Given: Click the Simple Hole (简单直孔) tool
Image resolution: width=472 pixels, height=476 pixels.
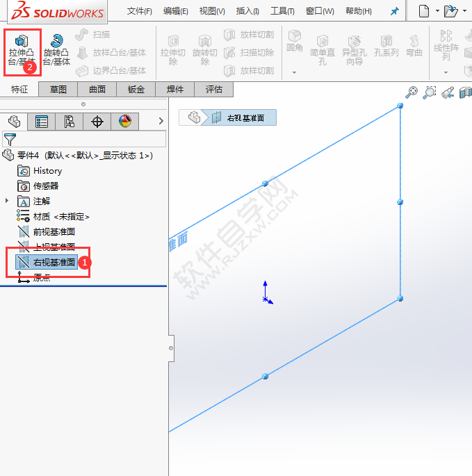Looking at the screenshot, I should click(x=323, y=51).
